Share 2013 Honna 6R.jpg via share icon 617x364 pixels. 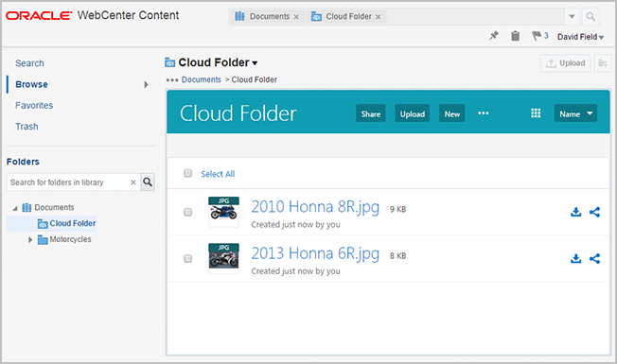pyautogui.click(x=594, y=259)
